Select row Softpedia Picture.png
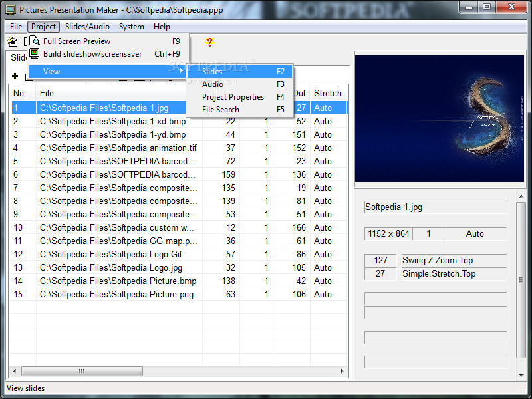 tap(178, 294)
